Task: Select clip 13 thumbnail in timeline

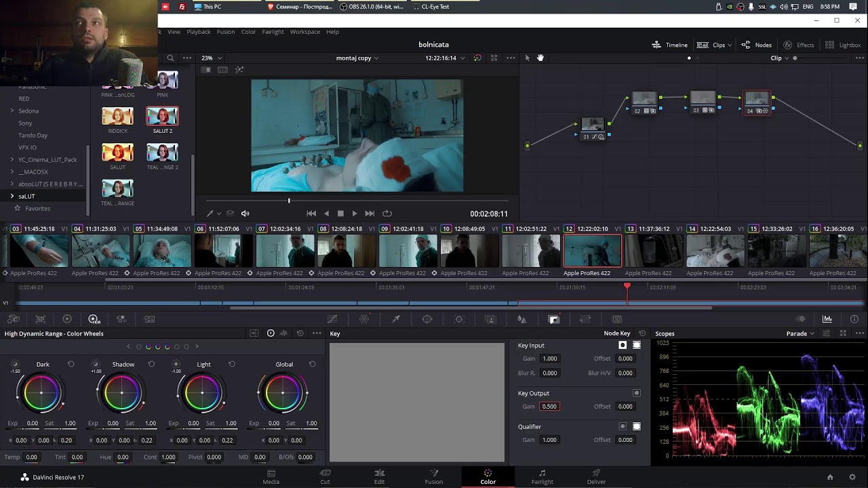Action: [654, 250]
